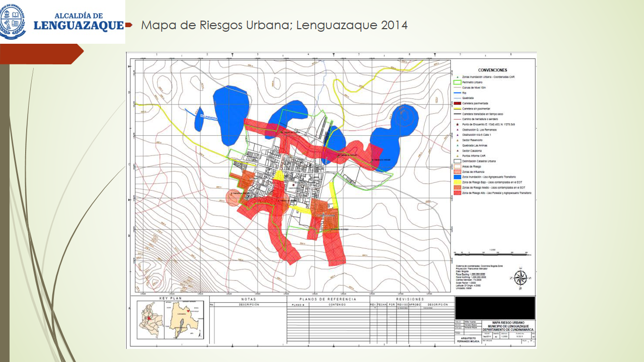
Task: Click the Alcaldía de Lenguazaque crest logo
Action: coord(12,21)
